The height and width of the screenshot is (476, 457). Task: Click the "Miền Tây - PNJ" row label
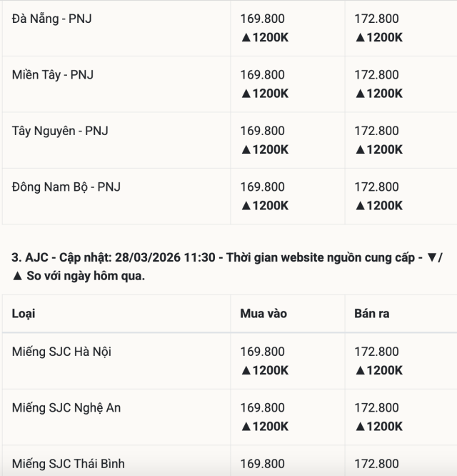point(53,75)
